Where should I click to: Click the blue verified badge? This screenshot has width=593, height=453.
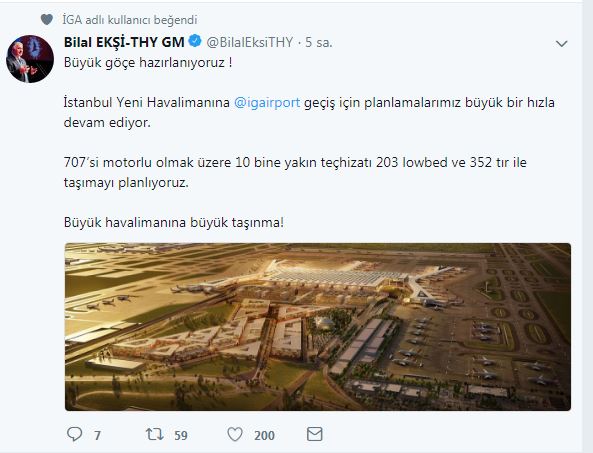195,41
